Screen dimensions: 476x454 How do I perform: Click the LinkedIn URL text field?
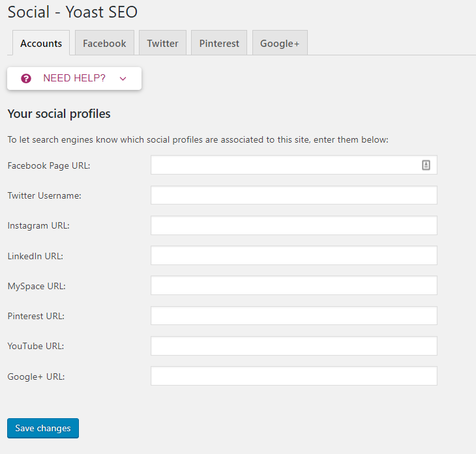point(294,255)
